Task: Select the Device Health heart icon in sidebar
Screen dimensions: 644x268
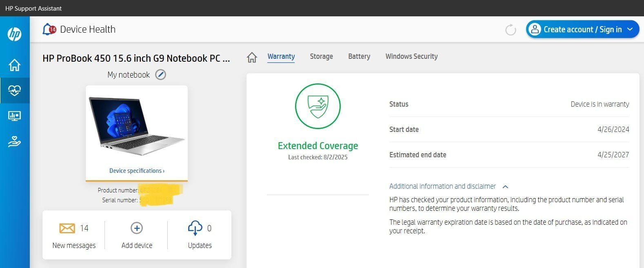Action: [x=15, y=90]
